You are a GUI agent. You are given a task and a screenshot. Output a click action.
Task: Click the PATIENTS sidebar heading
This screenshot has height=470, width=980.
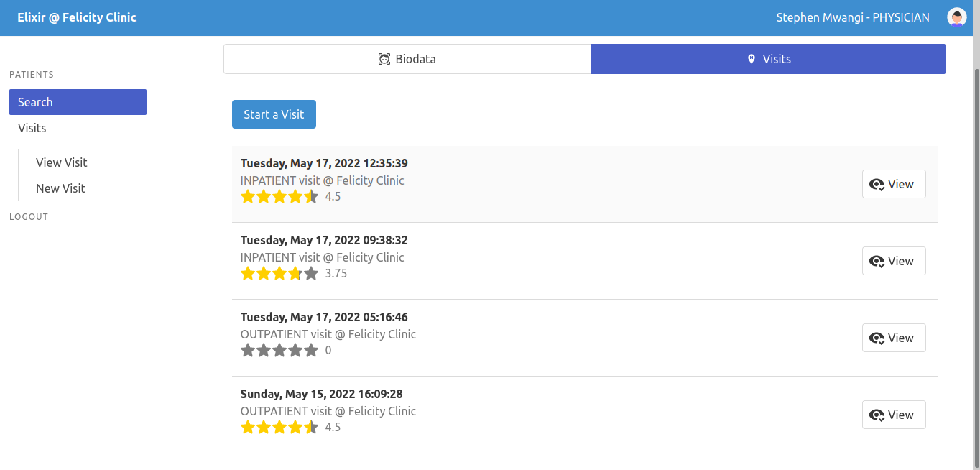point(32,74)
